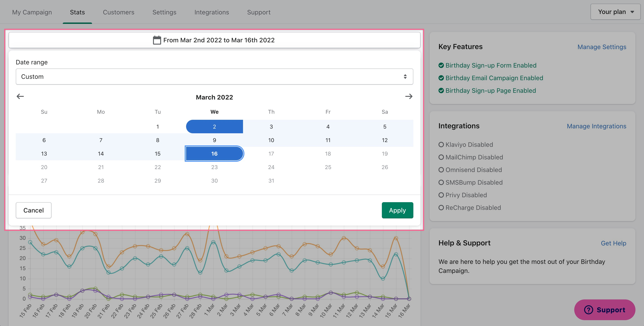Screen dimensions: 644x326
Task: Switch to the Customers tab
Action: click(x=119, y=12)
